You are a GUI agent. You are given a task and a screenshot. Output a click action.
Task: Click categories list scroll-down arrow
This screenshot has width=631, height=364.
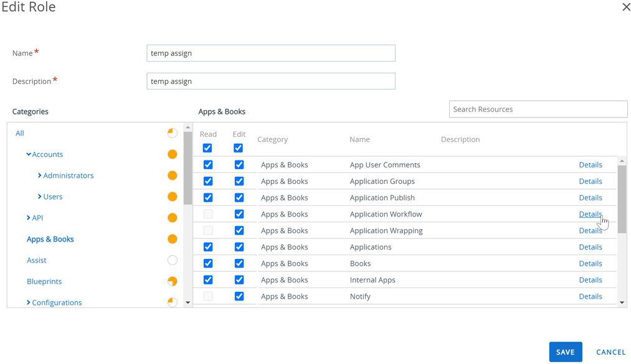click(x=188, y=302)
